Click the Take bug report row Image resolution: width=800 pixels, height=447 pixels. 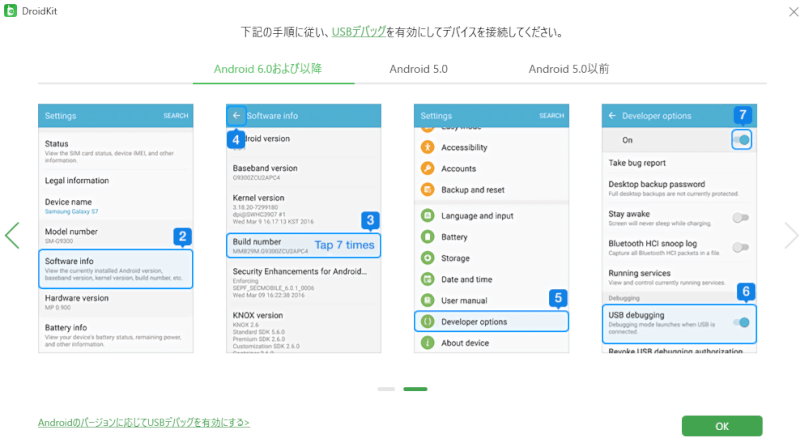point(679,163)
